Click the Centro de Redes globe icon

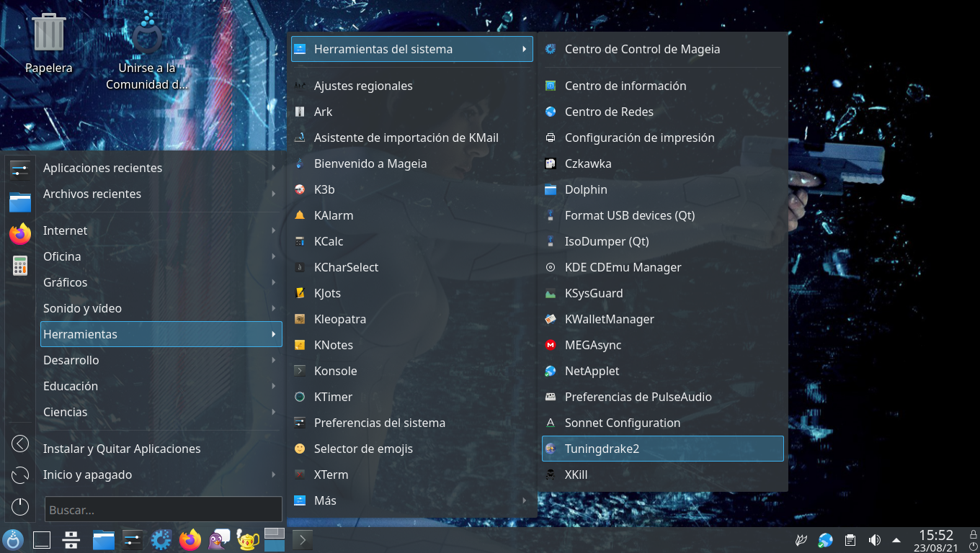[x=551, y=112]
